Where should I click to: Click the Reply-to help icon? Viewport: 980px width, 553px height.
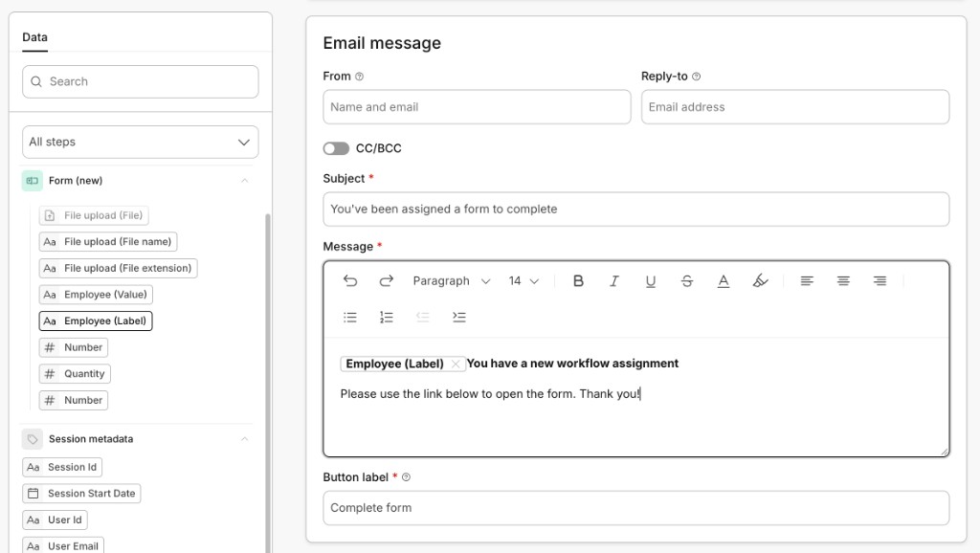(697, 77)
